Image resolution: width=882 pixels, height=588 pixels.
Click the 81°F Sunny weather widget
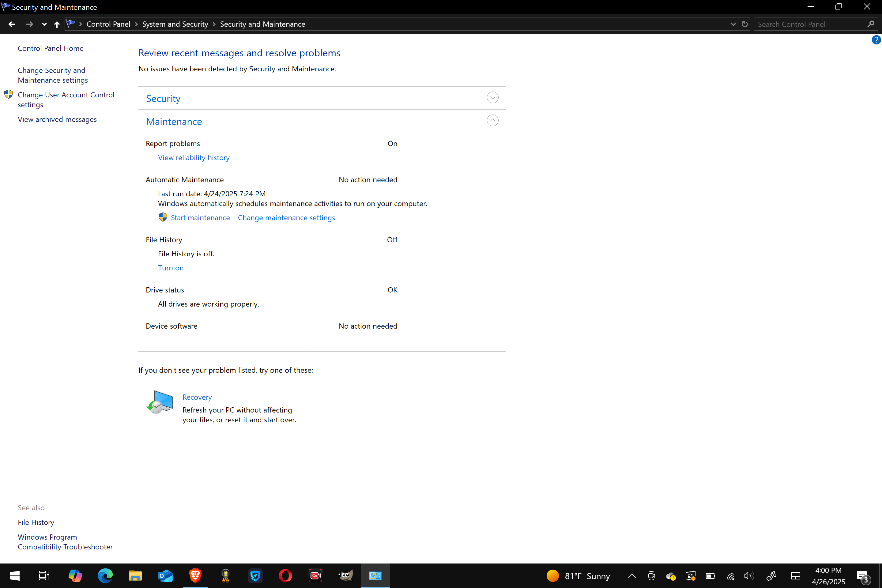coord(578,576)
